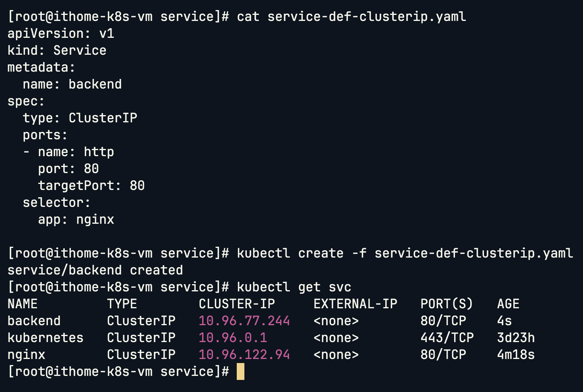Click the CLUSTER-IP column header
Screen dimensions: 583x392
[237, 304]
